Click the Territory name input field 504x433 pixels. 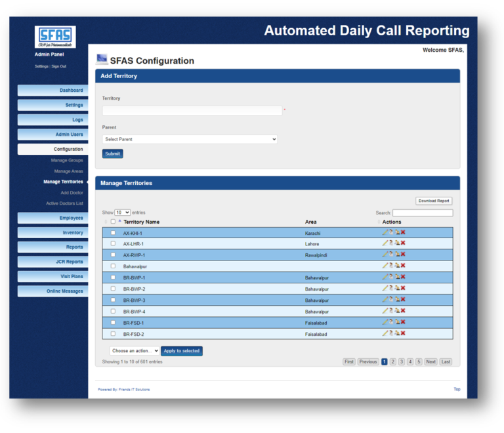192,111
